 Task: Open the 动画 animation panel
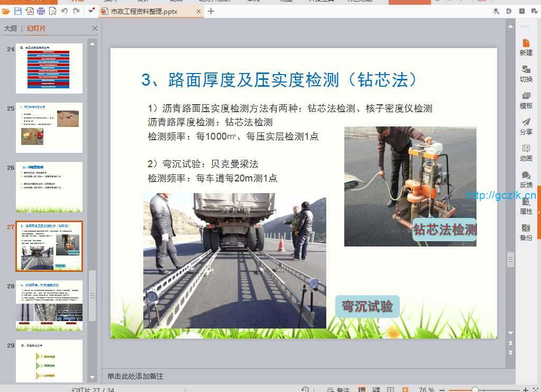[x=526, y=153]
